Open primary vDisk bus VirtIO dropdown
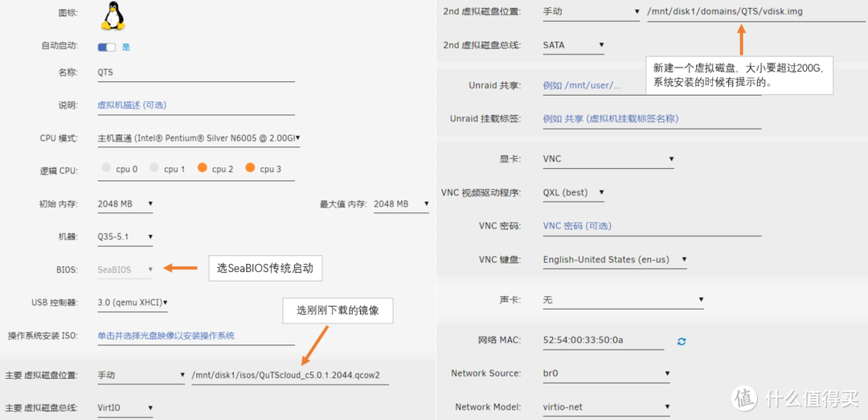This screenshot has width=868, height=420. pyautogui.click(x=125, y=409)
